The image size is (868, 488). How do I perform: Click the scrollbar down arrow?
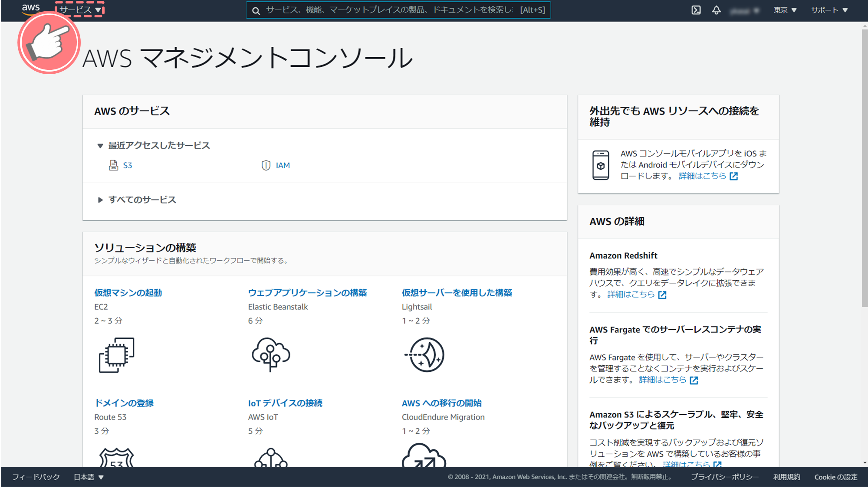[865, 463]
